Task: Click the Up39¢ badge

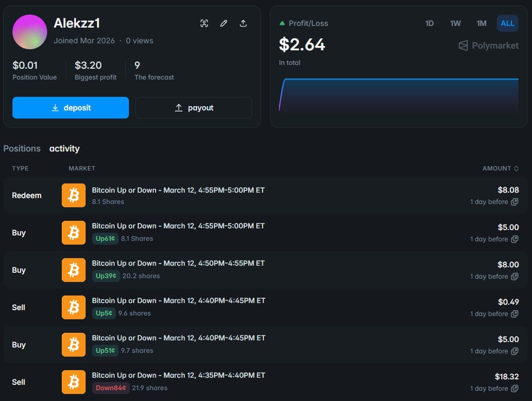Action: pos(106,276)
